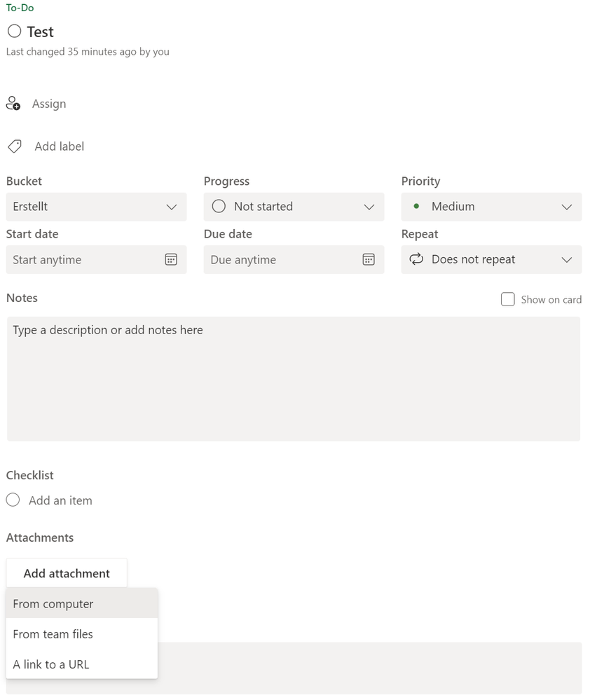
Task: Click the Add label tag icon
Action: click(x=15, y=146)
